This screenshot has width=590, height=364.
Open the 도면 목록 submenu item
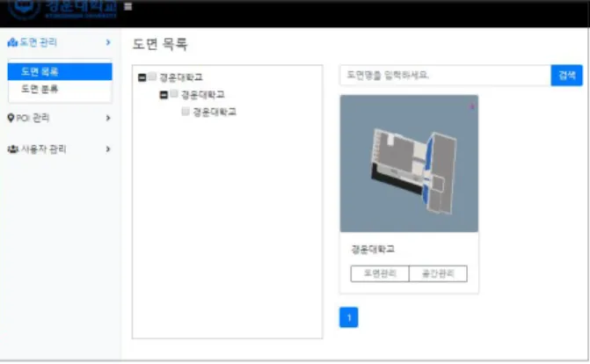[60, 71]
